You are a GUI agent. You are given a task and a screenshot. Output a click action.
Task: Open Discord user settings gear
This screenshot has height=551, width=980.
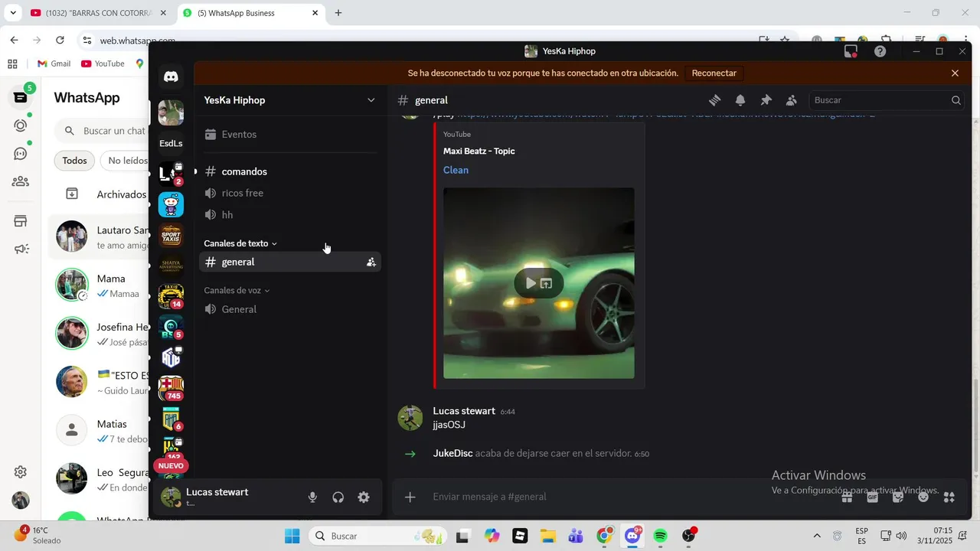pos(364,497)
